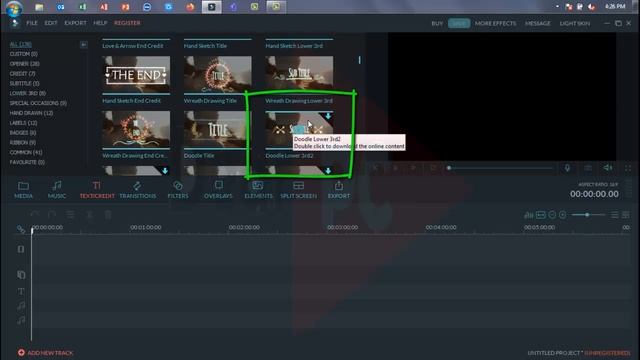Collapse the category sidebar arrow
640x360 pixels.
pyautogui.click(x=83, y=44)
